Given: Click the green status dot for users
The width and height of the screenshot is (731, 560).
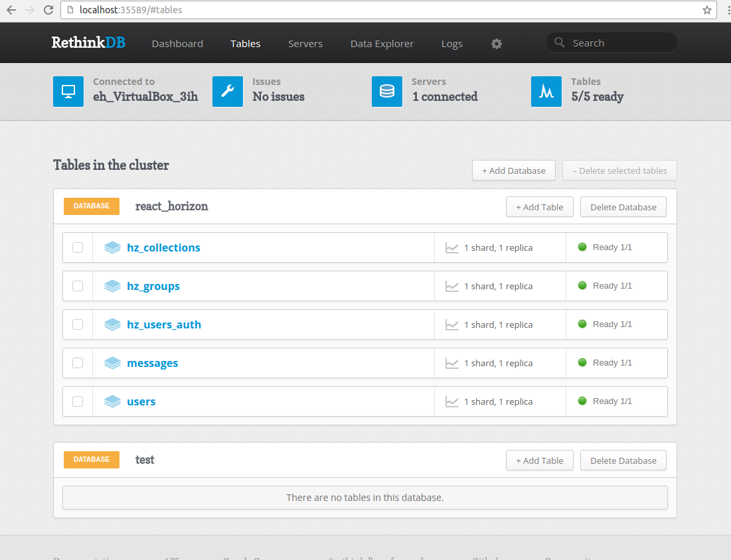Looking at the screenshot, I should (582, 401).
